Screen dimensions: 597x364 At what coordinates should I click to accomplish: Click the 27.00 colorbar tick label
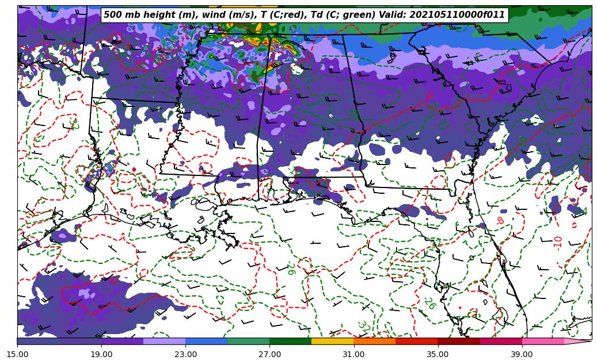[x=269, y=354]
